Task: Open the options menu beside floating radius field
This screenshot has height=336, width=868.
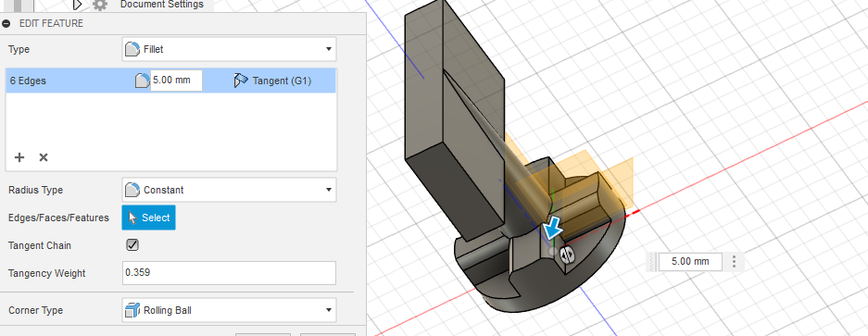Action: 734,261
